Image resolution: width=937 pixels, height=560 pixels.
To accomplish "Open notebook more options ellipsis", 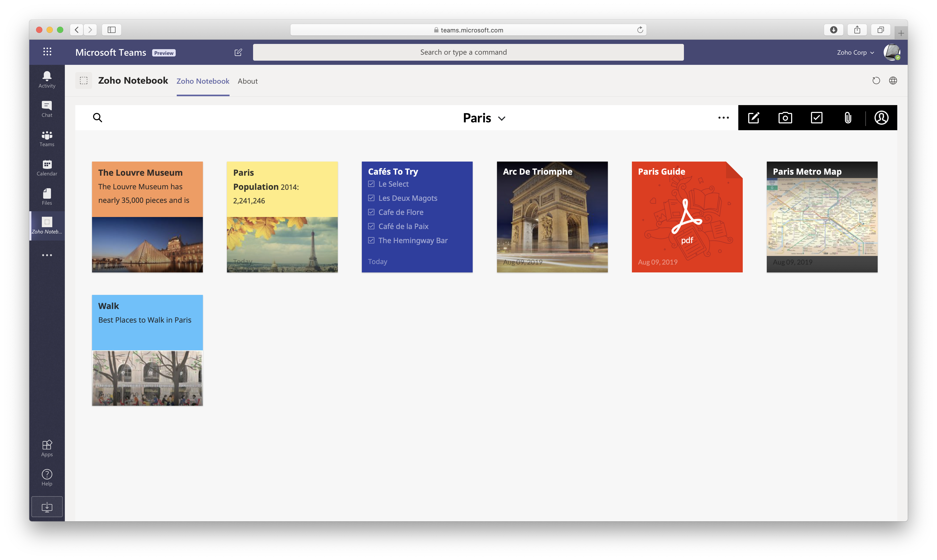I will coord(723,118).
